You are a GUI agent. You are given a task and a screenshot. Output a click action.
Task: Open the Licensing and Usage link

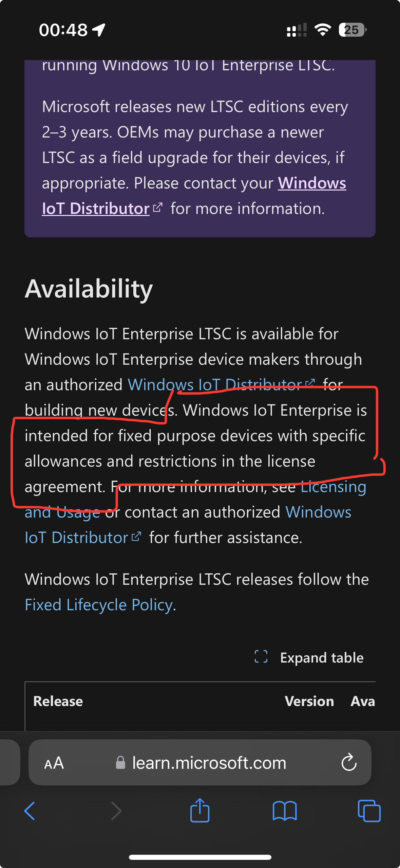pos(333,487)
